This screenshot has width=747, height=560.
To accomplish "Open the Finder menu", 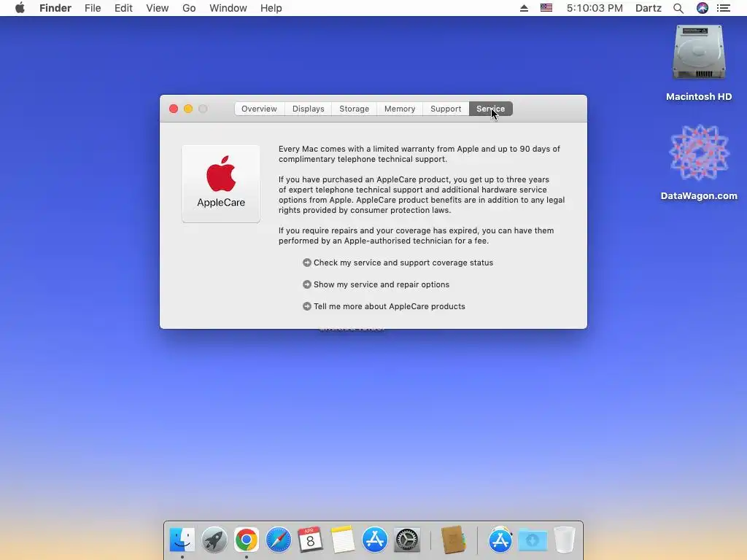I will pyautogui.click(x=55, y=8).
